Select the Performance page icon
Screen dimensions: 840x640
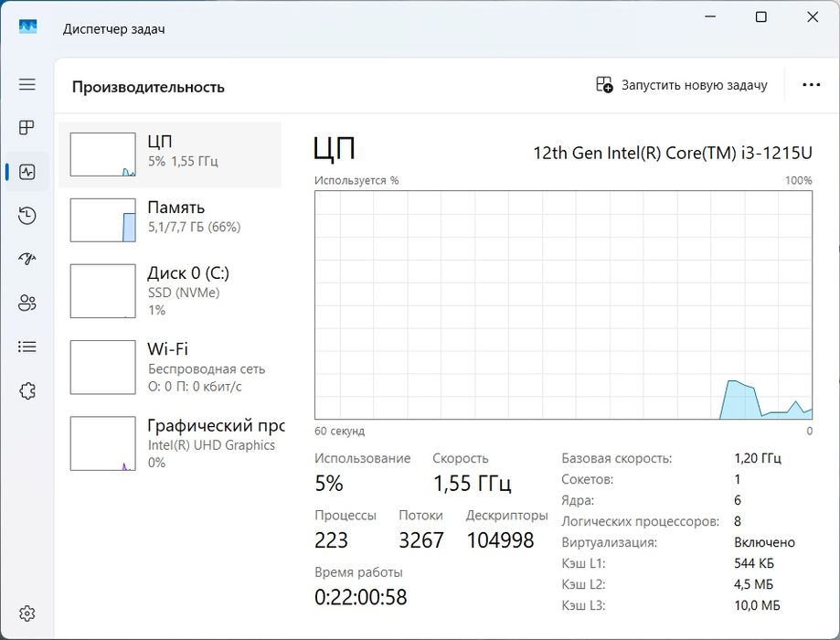pos(27,172)
